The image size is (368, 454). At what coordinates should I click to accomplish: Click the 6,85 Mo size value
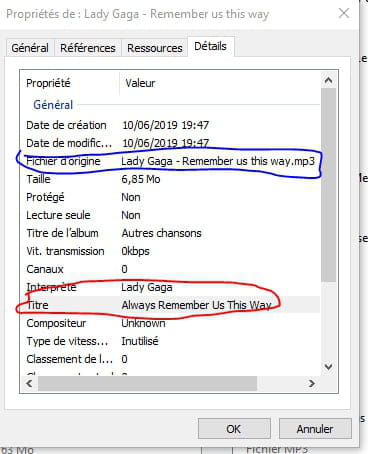141,179
